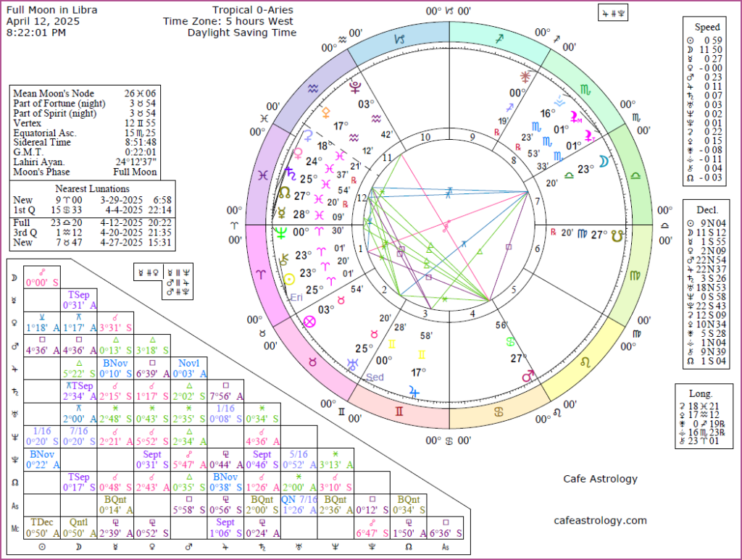742x560 pixels.
Task: Toggle the retrograde symbol beside Venus in Pisces
Action: point(353,180)
